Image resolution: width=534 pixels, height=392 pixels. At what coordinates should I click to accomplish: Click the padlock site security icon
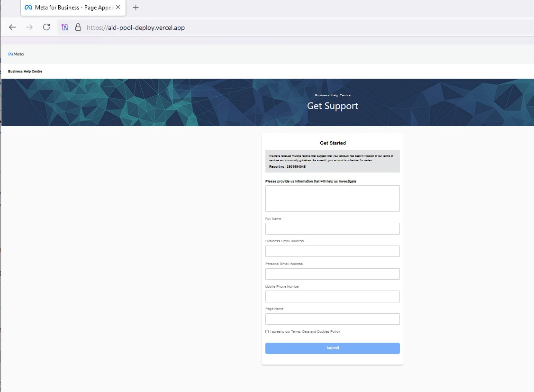coord(78,27)
